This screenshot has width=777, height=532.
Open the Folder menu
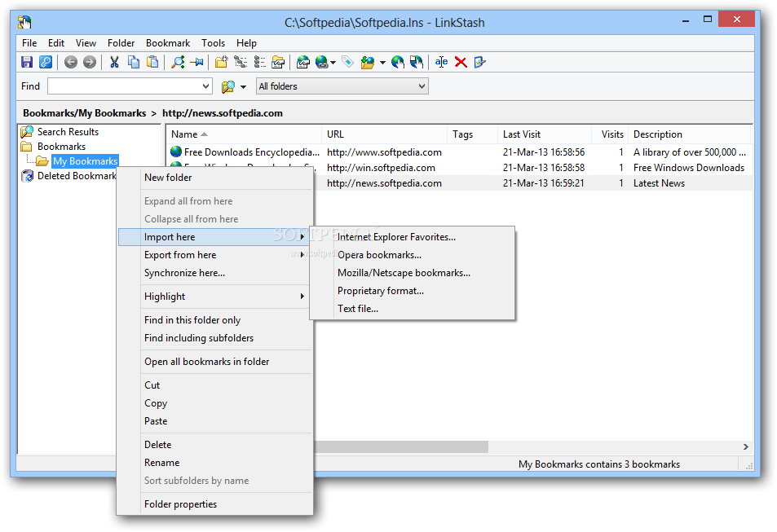tap(121, 43)
